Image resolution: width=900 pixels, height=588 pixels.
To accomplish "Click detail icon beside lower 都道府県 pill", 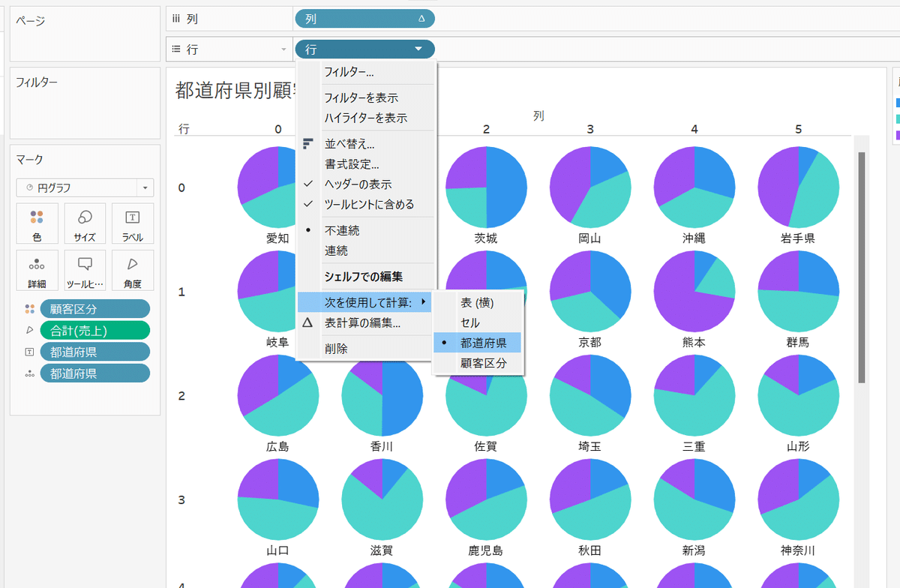I will point(29,373).
